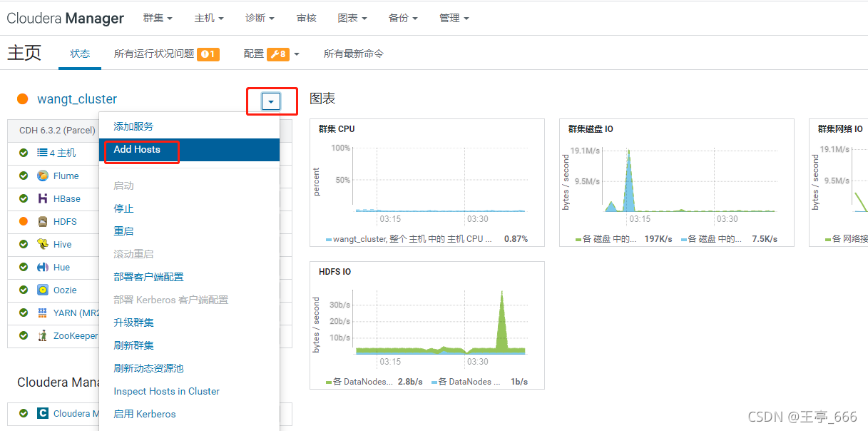Screen dimensions: 868x431
Task: Open the 群集 CPU chart
Action: (x=427, y=183)
